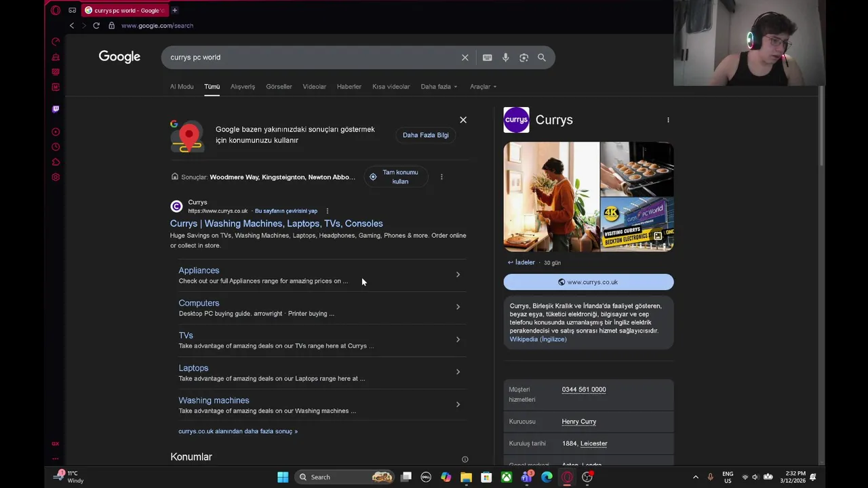The image size is (868, 488).
Task: Open www.currys.co.uk website button
Action: [589, 282]
